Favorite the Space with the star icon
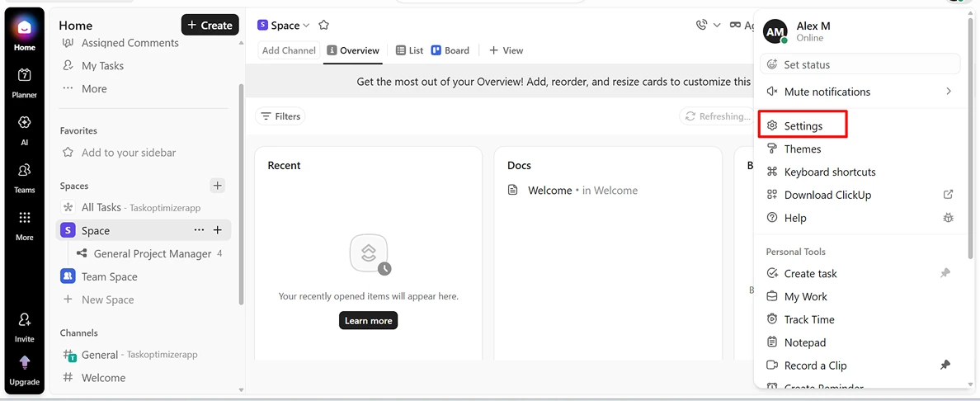Image resolution: width=980 pixels, height=401 pixels. point(323,25)
